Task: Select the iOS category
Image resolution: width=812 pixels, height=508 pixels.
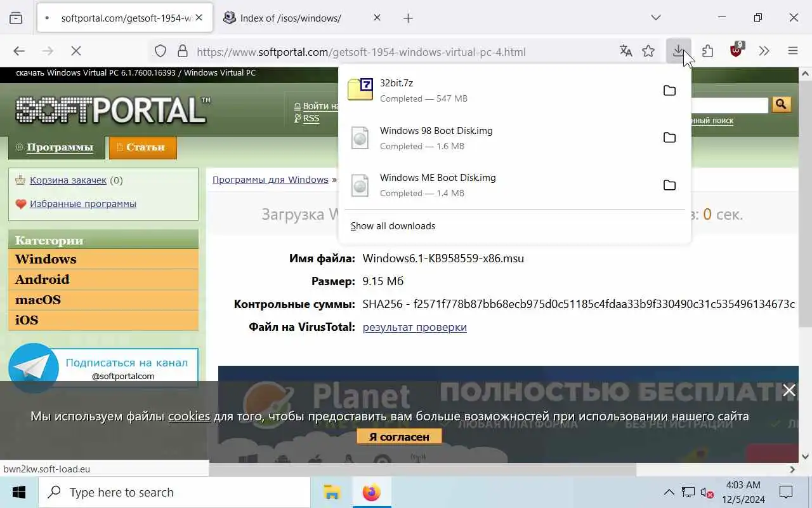Action: point(103,320)
